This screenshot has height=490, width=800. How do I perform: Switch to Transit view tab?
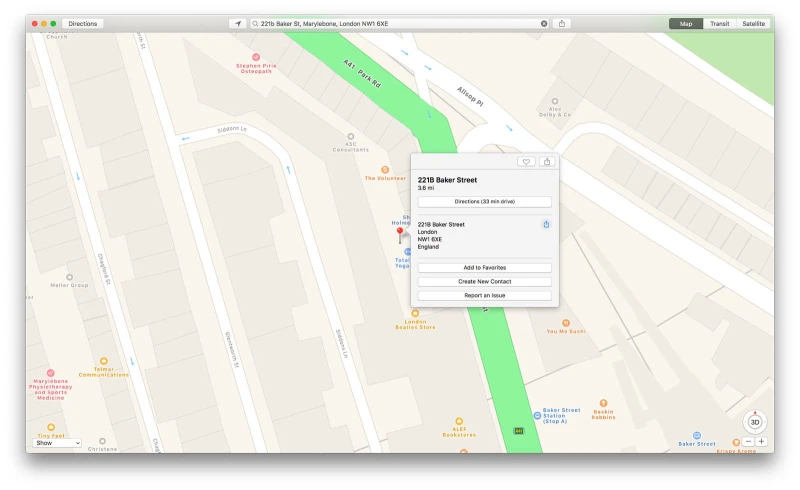[719, 23]
